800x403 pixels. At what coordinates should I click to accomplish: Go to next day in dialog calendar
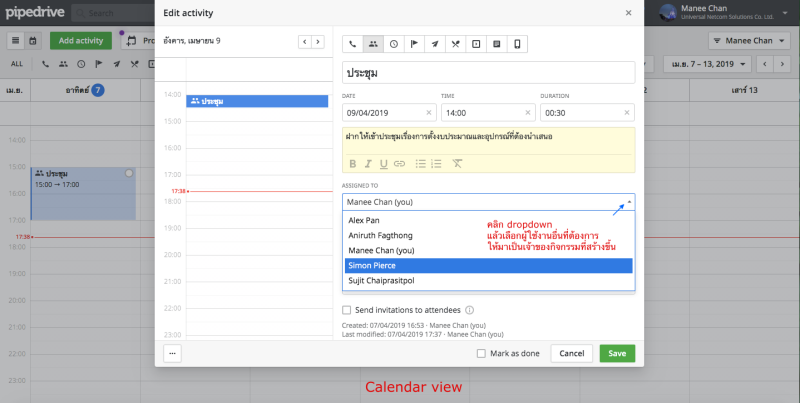[x=318, y=42]
